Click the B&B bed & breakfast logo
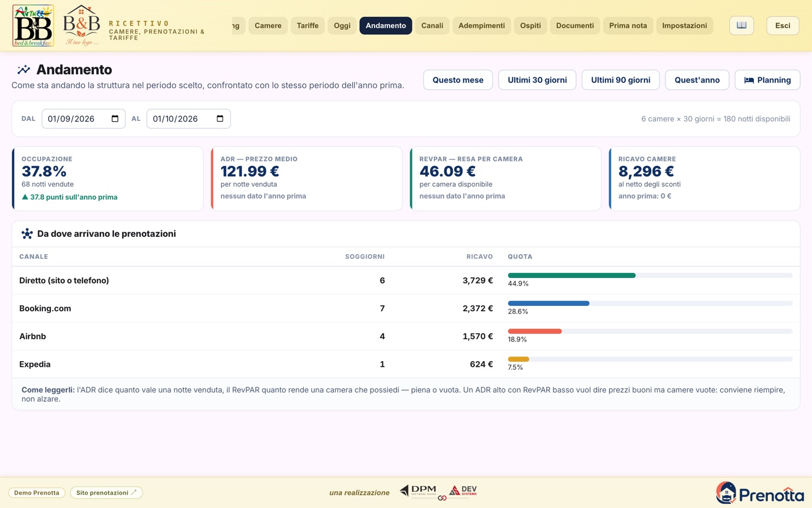This screenshot has height=508, width=812. point(33,26)
